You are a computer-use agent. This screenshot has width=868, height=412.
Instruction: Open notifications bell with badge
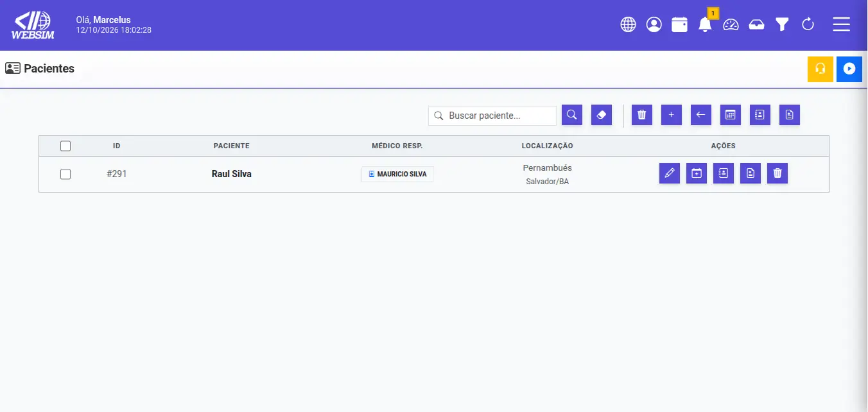[705, 24]
